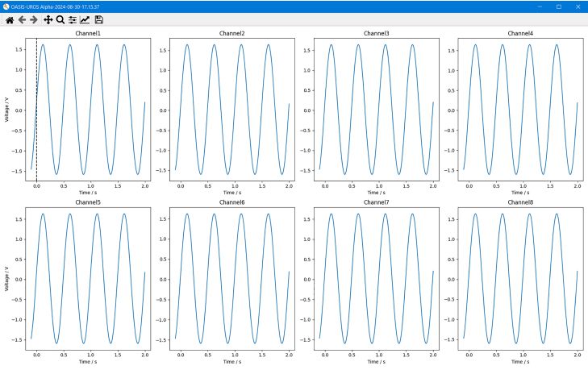Viewport: 588px width, 370px height.
Task: Click the Channel4 plot area
Action: tap(520, 110)
